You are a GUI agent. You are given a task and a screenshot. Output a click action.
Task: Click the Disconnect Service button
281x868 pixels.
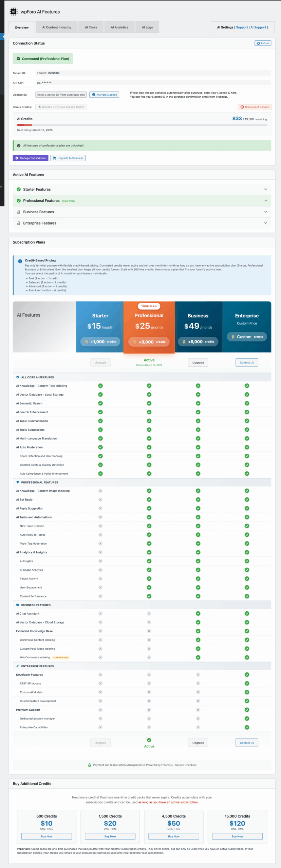pos(255,107)
